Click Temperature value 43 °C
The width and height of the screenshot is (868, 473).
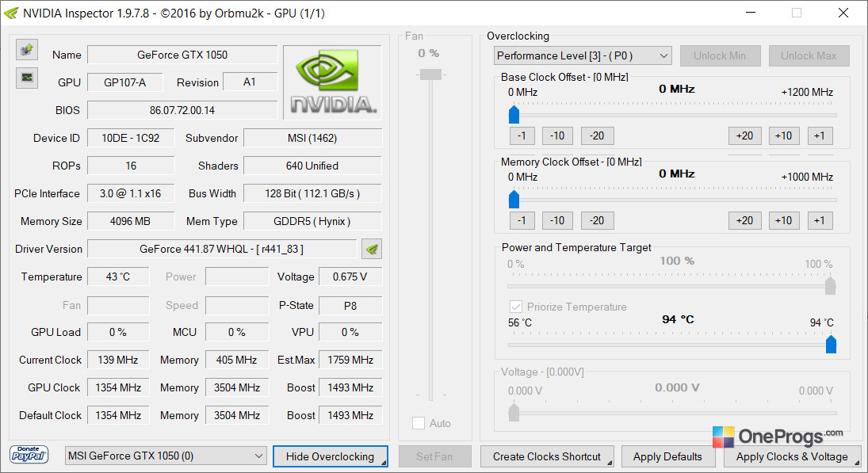(118, 277)
